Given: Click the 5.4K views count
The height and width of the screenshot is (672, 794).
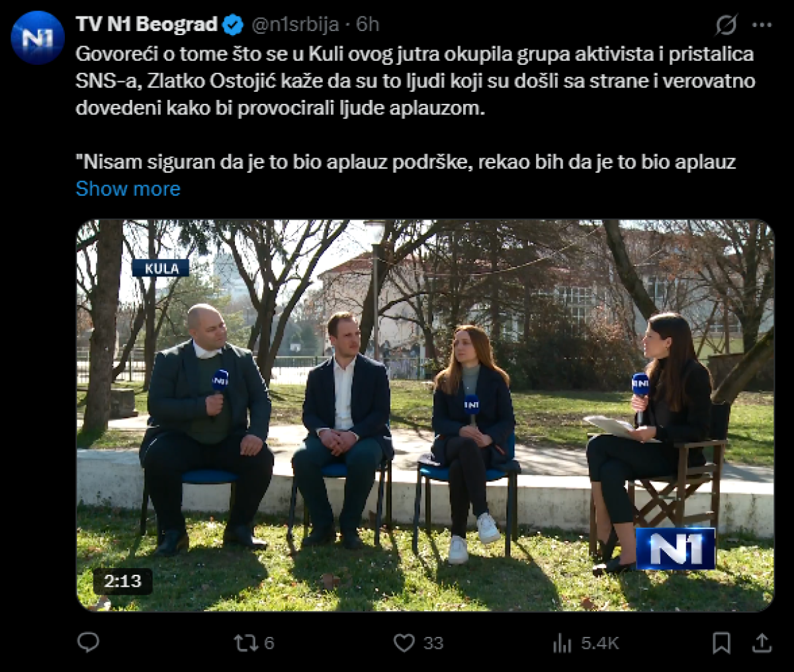Looking at the screenshot, I should (x=600, y=643).
